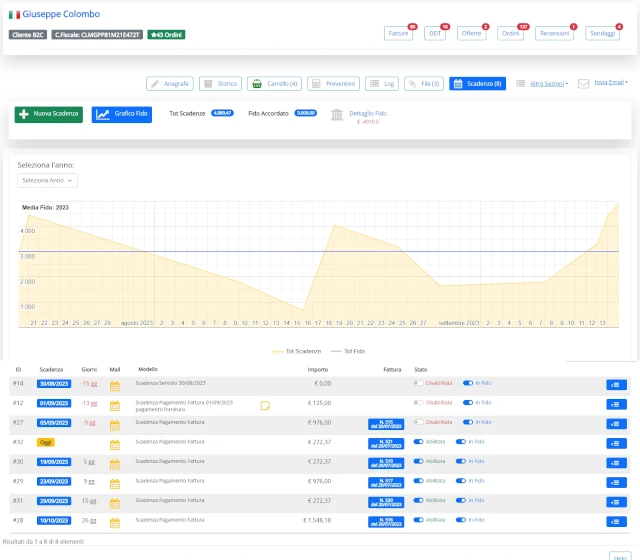Click the Fatture counter button
Viewport: 640px width, 560px height.
click(x=398, y=33)
